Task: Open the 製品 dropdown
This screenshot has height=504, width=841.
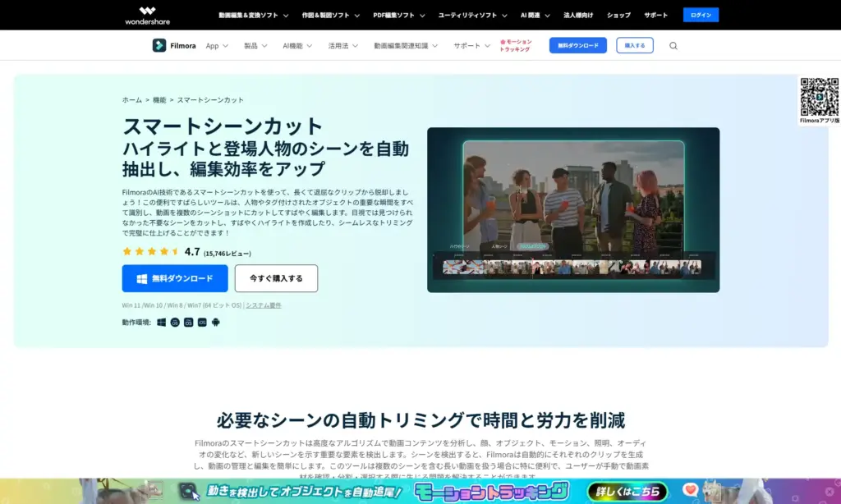Action: 255,46
